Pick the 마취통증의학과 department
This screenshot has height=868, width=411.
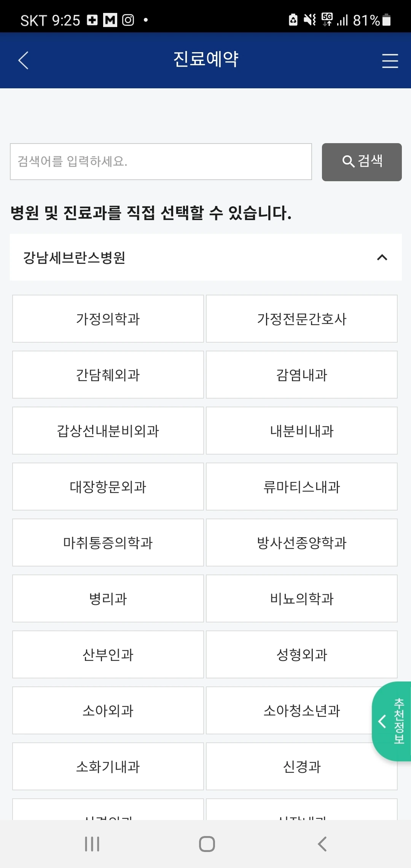coord(108,542)
